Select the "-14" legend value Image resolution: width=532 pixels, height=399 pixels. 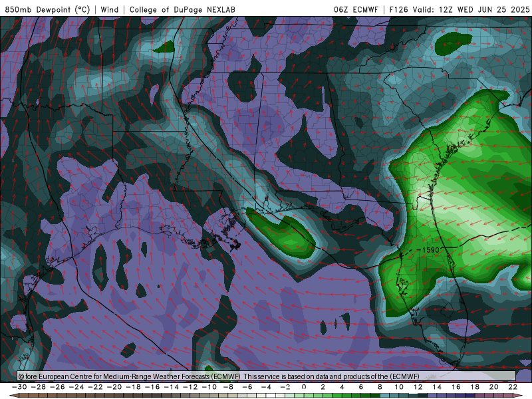(172, 387)
